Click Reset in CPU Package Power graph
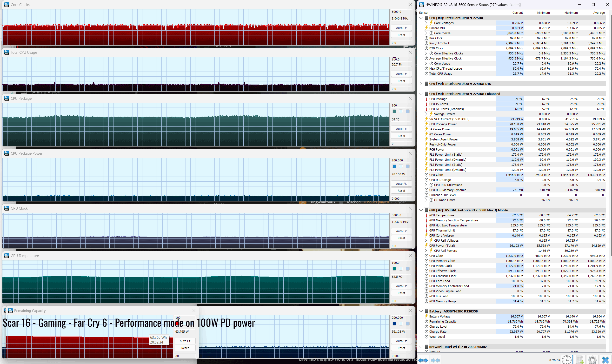 401,191
